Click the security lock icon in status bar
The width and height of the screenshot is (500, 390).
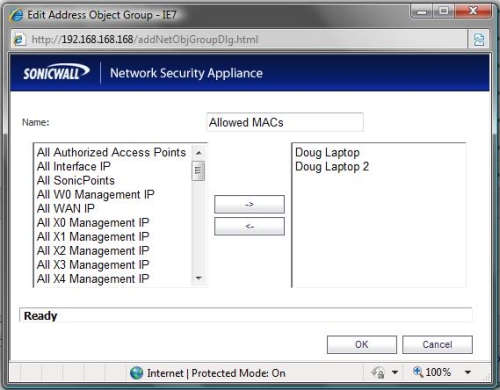coord(378,372)
